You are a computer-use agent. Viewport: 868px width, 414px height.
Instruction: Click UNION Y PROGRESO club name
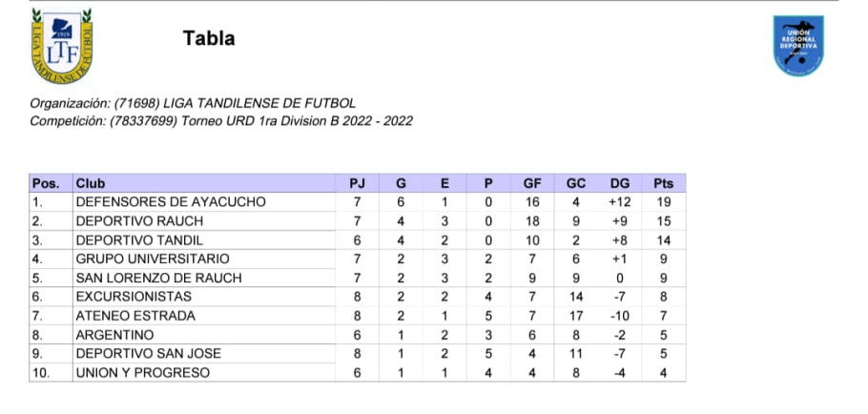pos(143,373)
